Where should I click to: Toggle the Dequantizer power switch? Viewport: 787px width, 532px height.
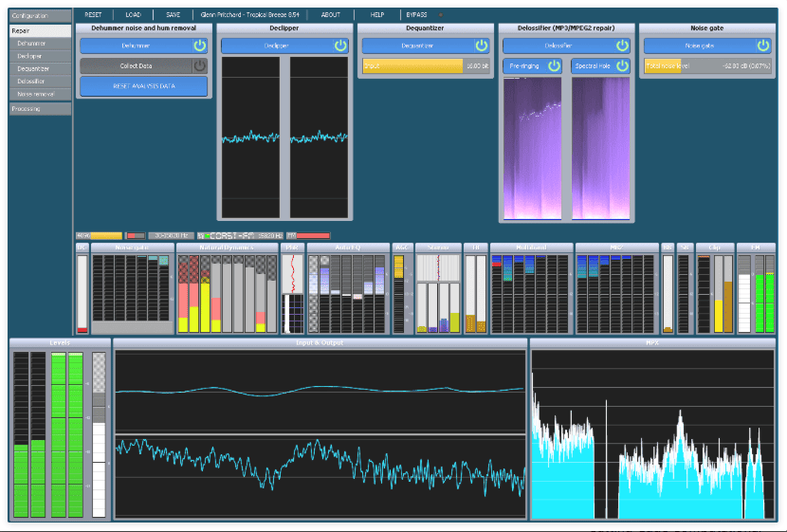pos(482,46)
